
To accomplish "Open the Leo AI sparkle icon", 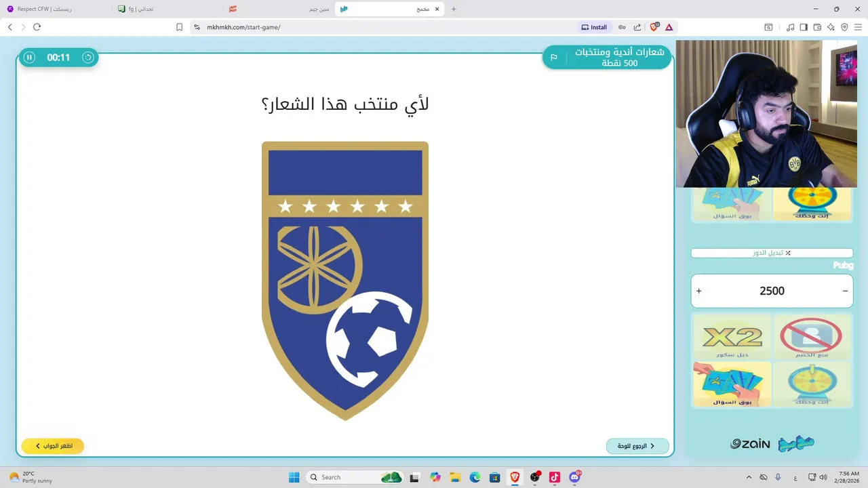I will (x=831, y=27).
